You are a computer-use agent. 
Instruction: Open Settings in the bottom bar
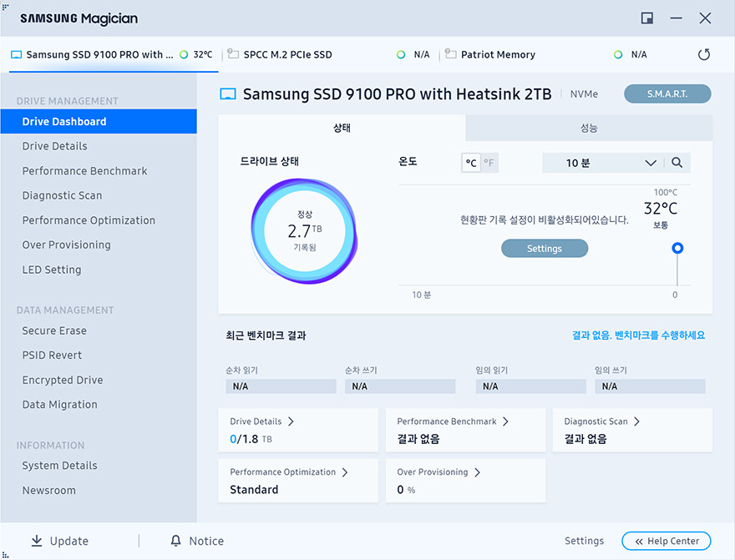[x=584, y=541]
